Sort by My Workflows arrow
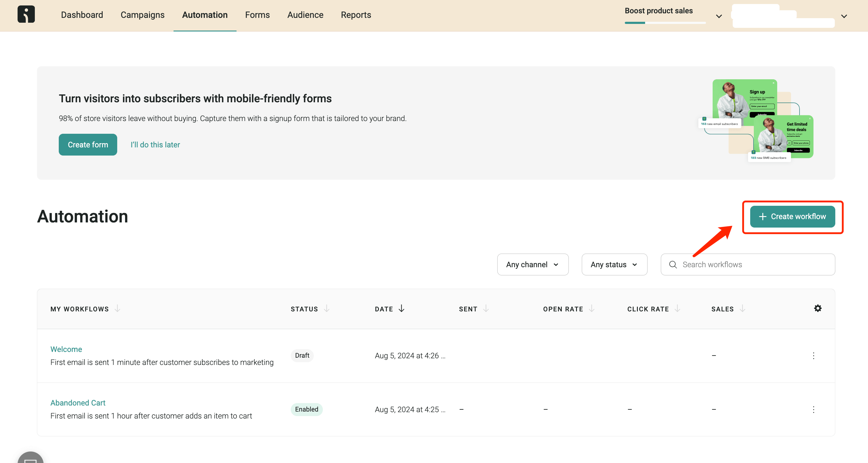The image size is (868, 463). pyautogui.click(x=117, y=308)
